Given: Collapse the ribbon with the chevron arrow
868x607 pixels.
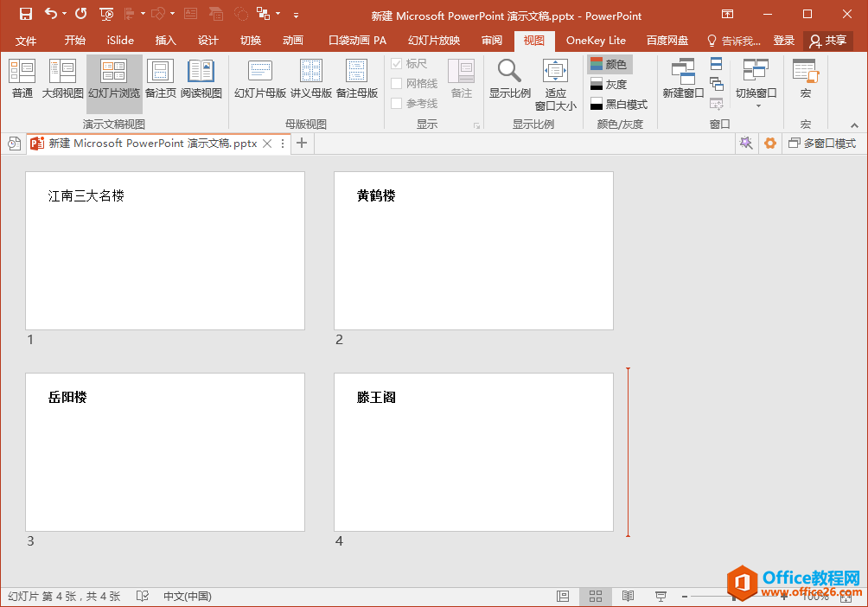Looking at the screenshot, I should 854,125.
